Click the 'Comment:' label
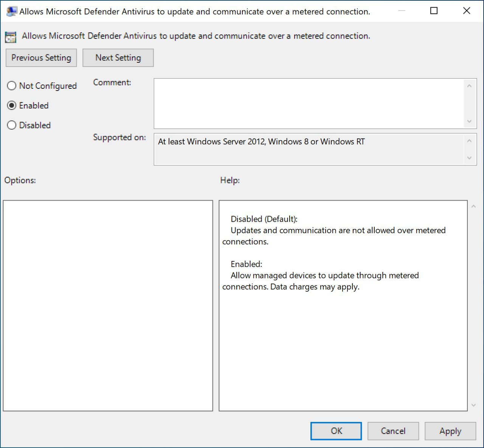This screenshot has width=484, height=448. pyautogui.click(x=112, y=82)
